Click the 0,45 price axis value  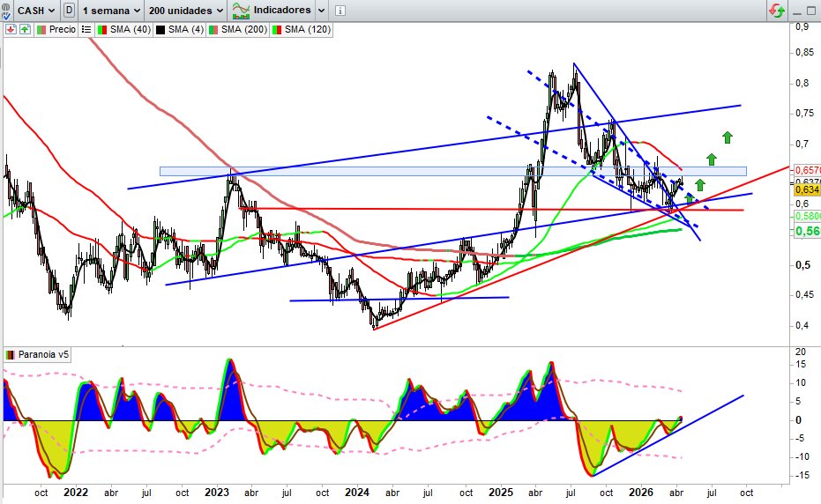[x=805, y=294]
